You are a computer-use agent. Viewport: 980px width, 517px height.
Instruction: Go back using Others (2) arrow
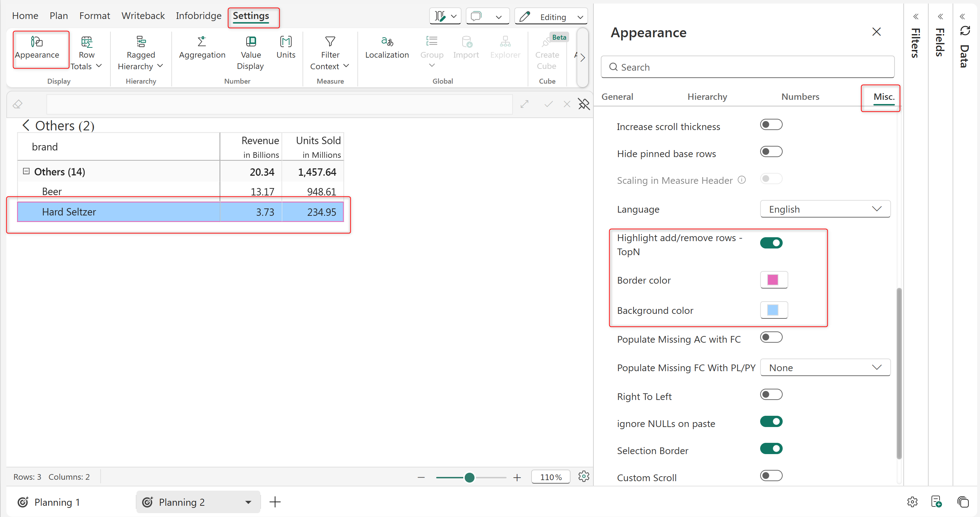[x=26, y=125]
